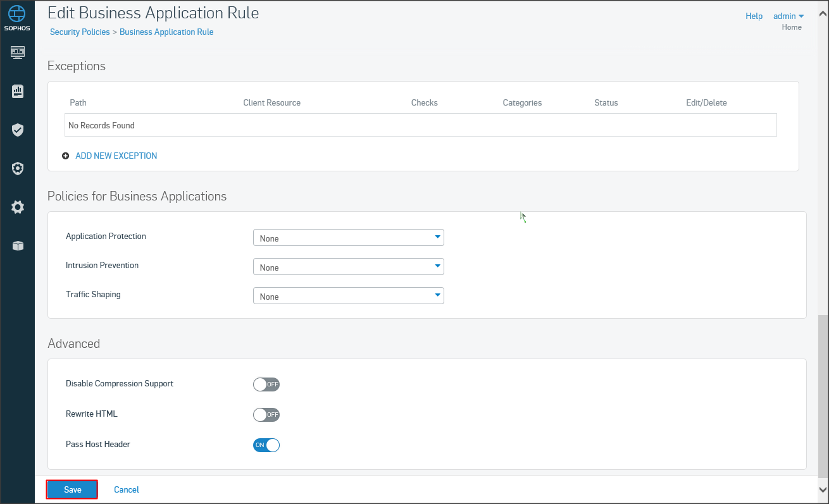Open the reports sidebar icon
Viewport: 829px width, 504px height.
pos(18,92)
